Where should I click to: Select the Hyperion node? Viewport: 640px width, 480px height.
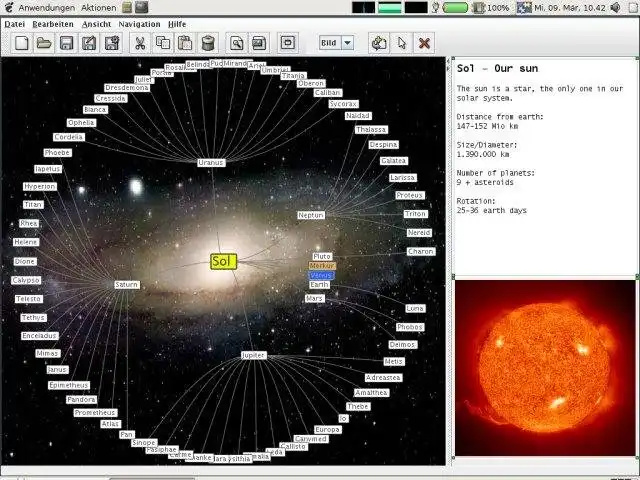click(x=40, y=187)
